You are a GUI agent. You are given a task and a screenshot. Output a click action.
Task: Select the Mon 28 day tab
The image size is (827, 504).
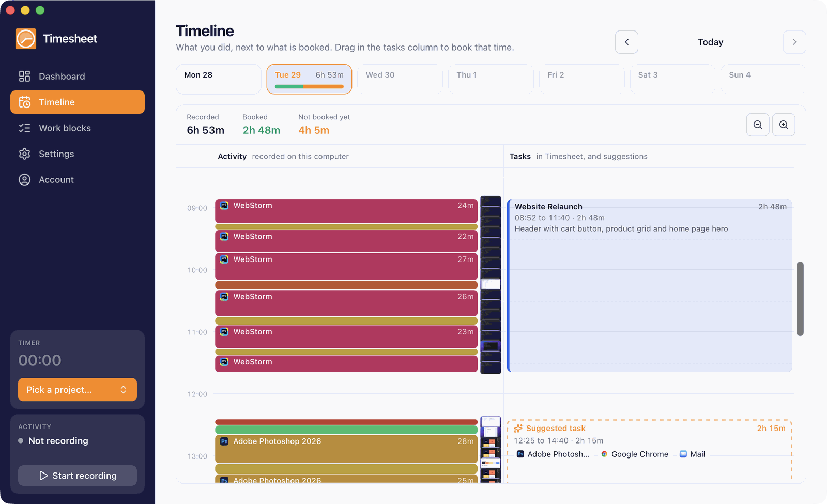[219, 79]
